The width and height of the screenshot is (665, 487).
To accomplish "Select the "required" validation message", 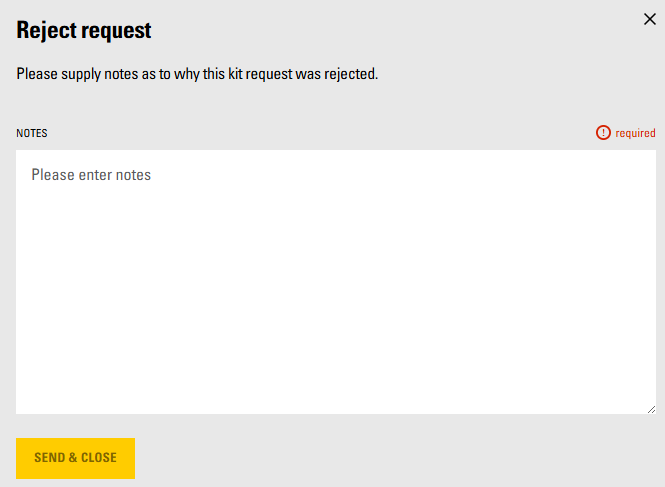I will coord(635,133).
